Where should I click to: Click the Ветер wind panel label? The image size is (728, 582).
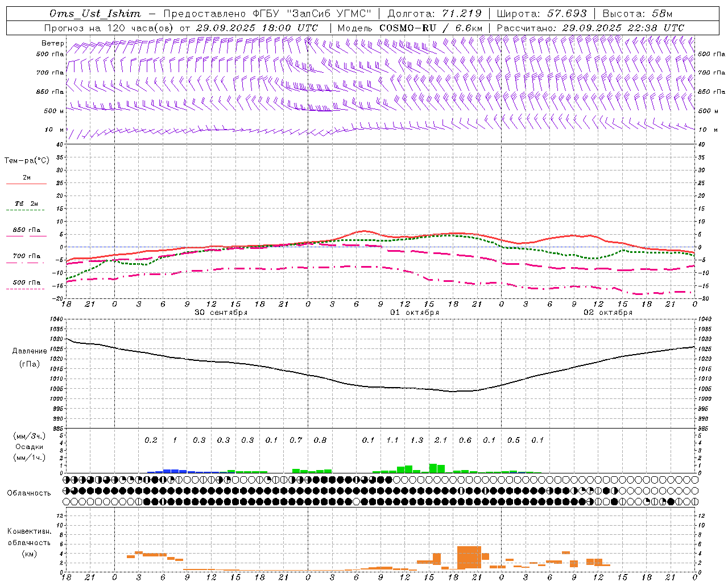click(52, 43)
